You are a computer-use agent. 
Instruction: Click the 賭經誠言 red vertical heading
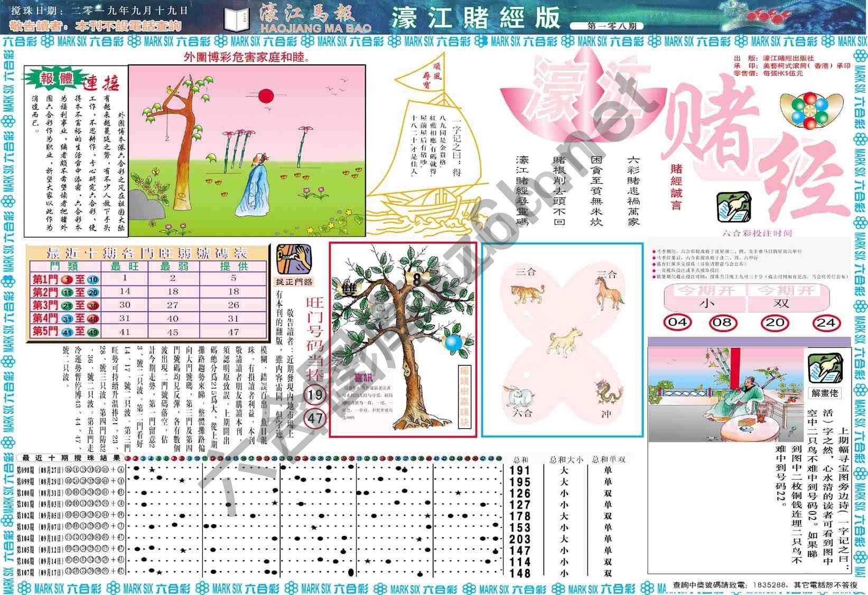(676, 187)
